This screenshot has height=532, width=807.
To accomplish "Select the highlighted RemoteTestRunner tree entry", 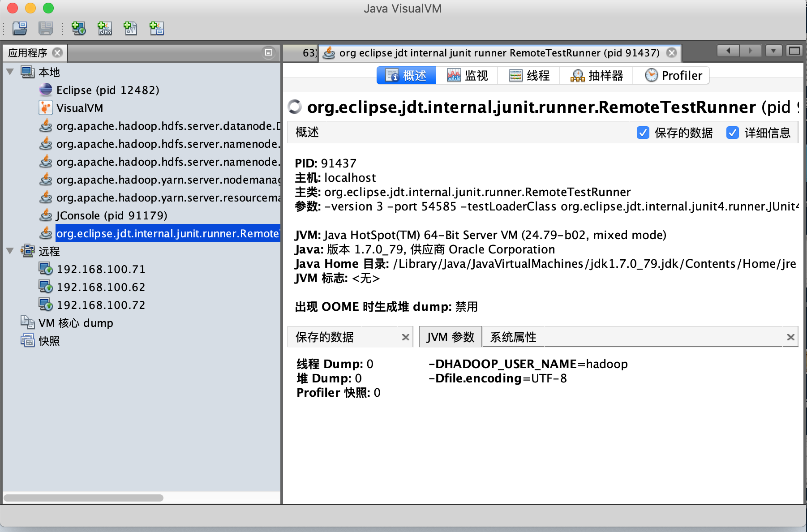I will pos(168,233).
